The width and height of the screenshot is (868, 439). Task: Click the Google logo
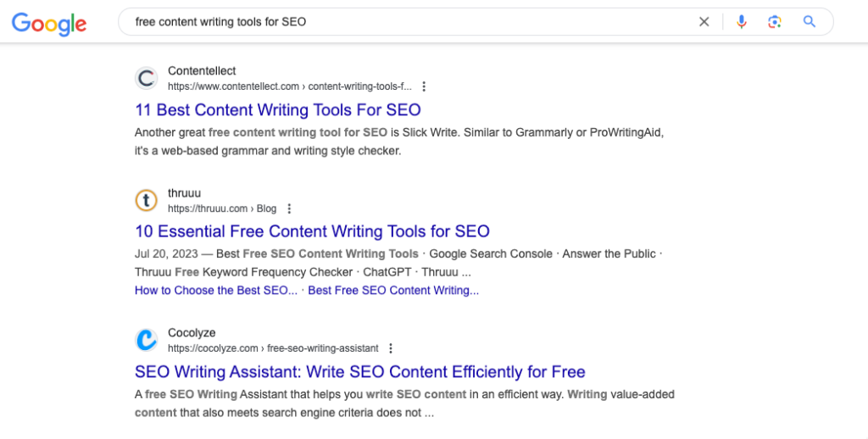coord(49,23)
